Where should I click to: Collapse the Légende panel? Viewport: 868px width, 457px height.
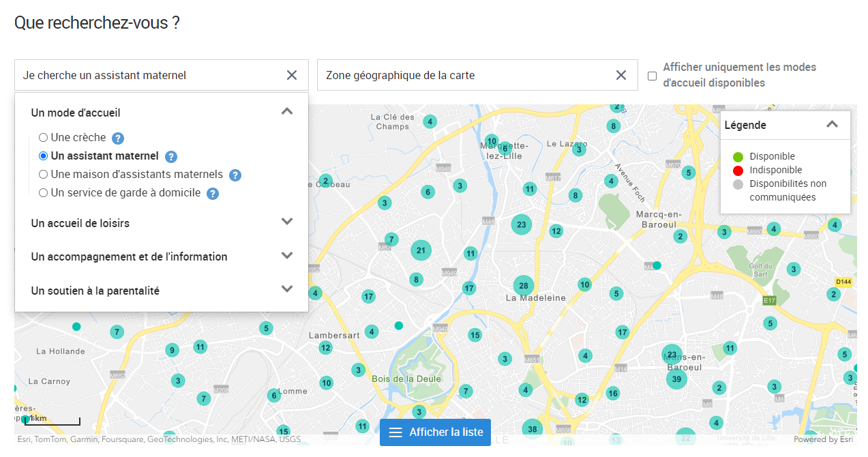[x=832, y=125]
